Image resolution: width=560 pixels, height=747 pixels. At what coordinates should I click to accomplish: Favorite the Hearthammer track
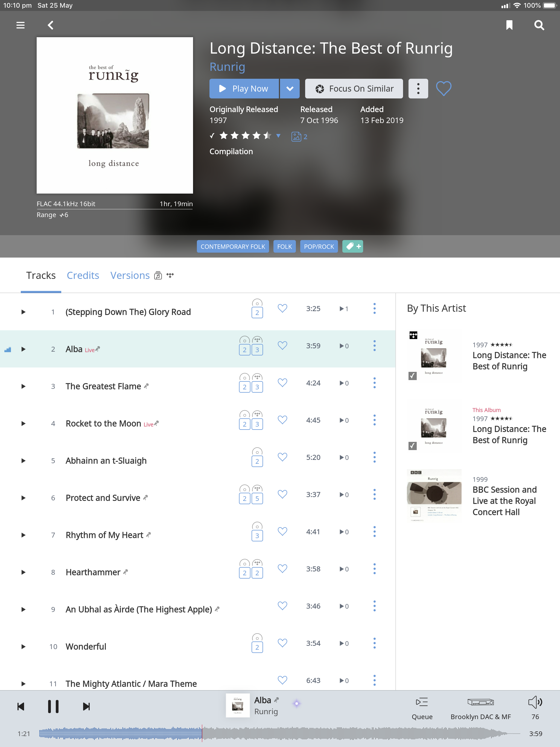(x=282, y=569)
